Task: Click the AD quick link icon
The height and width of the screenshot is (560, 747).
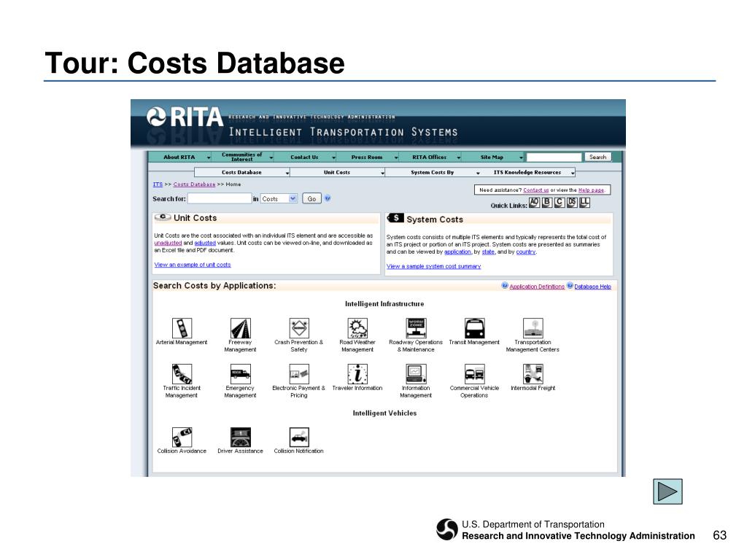Action: pyautogui.click(x=534, y=203)
